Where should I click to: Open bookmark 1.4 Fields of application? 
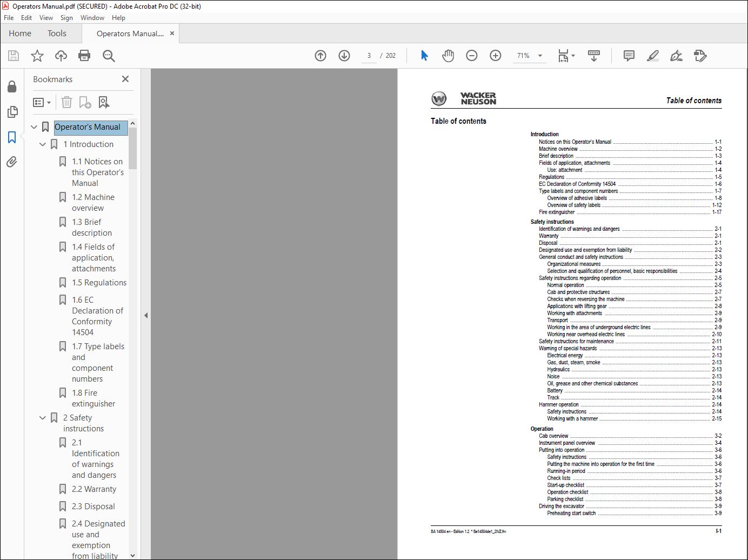tap(93, 258)
